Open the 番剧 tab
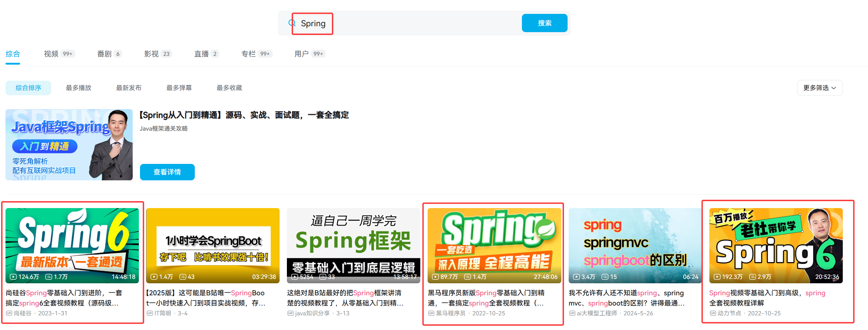Viewport: 868px width, 330px height. point(109,54)
